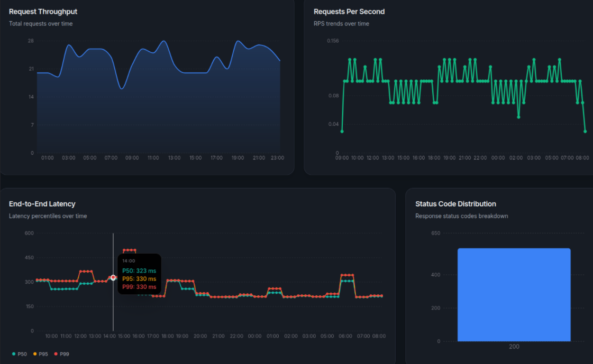Toggle the P50 series in the latency legend
This screenshot has width=593, height=364.
21,353
